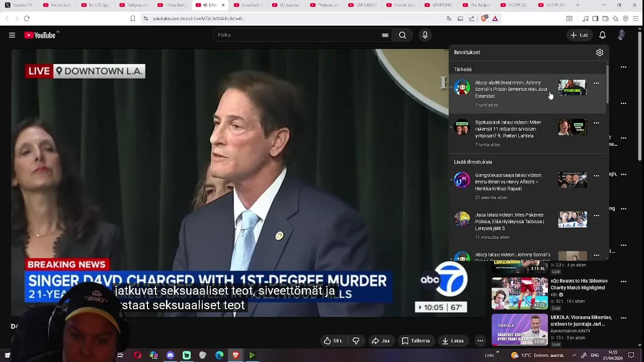Viewport: 644px width, 362px height.
Task: Click the Lataa download button
Action: click(453, 341)
